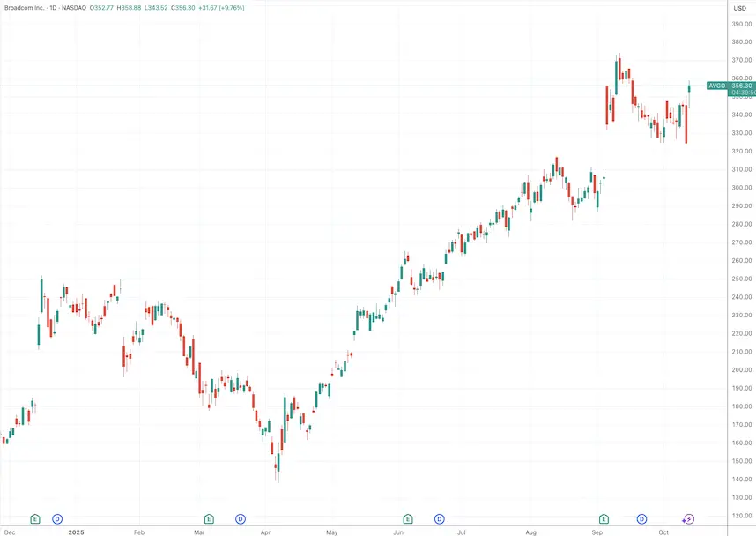The width and height of the screenshot is (756, 536).
Task: Click the 356.30 current price label
Action: pos(741,86)
